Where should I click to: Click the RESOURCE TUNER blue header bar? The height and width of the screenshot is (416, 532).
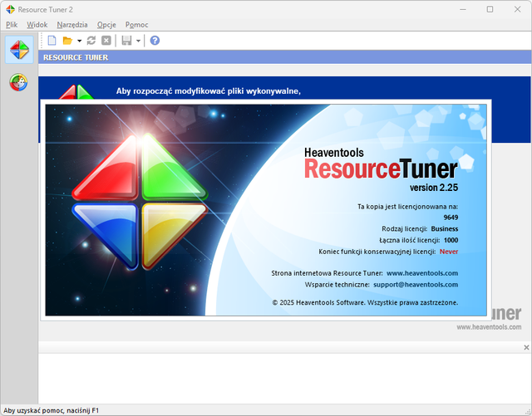pyautogui.click(x=285, y=57)
